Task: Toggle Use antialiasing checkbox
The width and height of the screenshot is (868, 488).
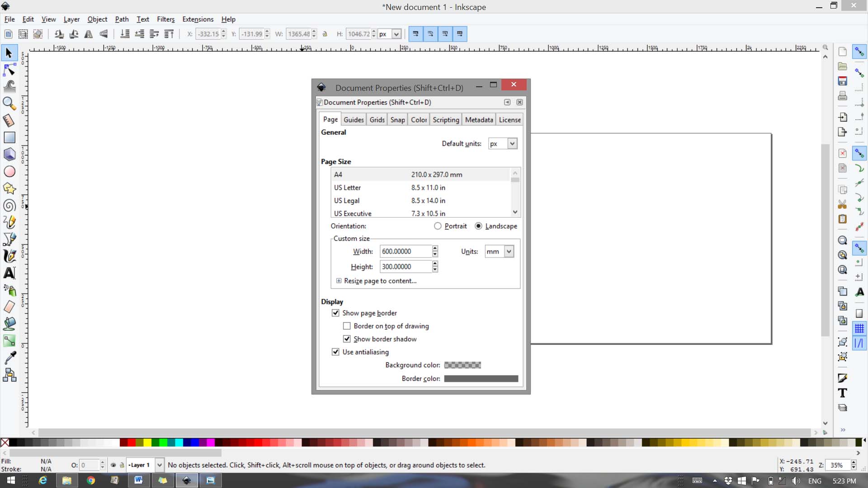Action: pyautogui.click(x=335, y=352)
